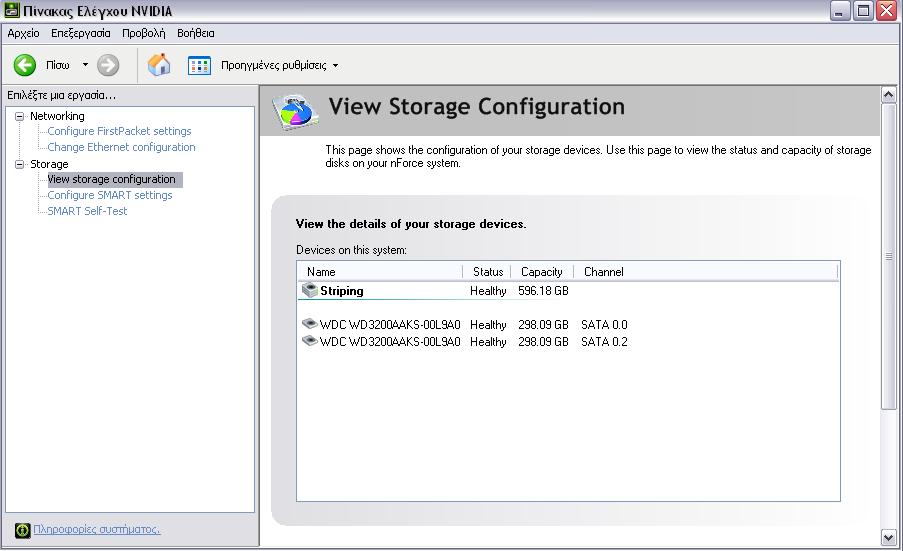Open Change Ethernet configuration page
The height and width of the screenshot is (551, 903).
pos(121,147)
